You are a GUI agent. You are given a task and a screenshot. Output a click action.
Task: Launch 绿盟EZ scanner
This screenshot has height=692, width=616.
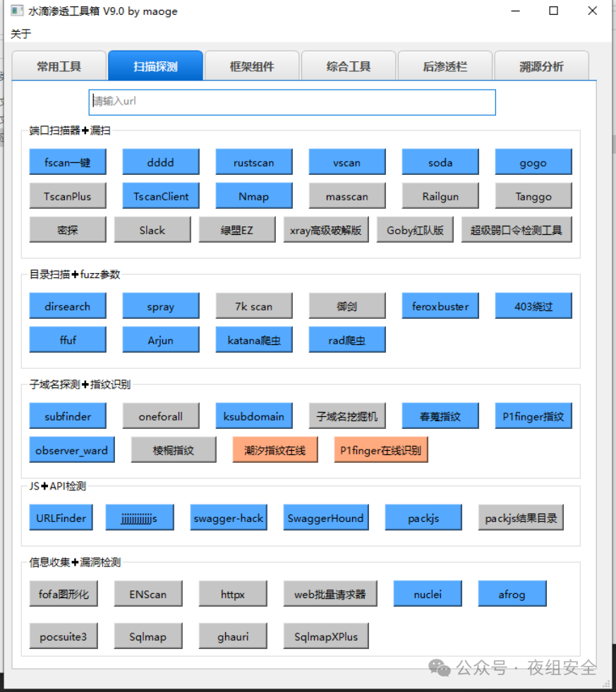[237, 229]
